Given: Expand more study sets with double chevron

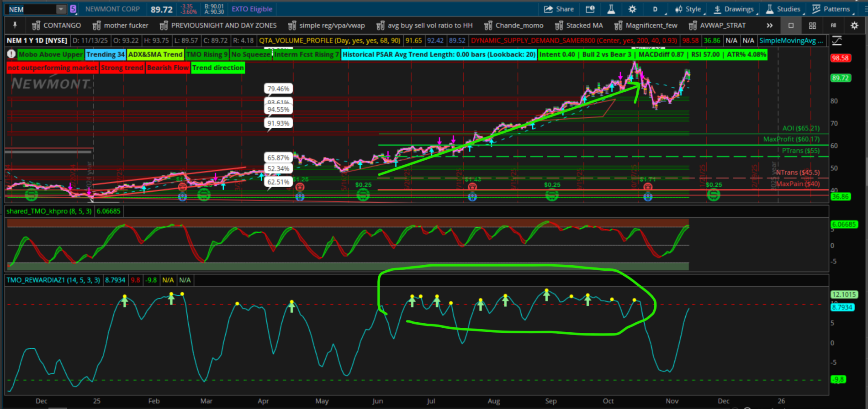Looking at the screenshot, I should (770, 26).
